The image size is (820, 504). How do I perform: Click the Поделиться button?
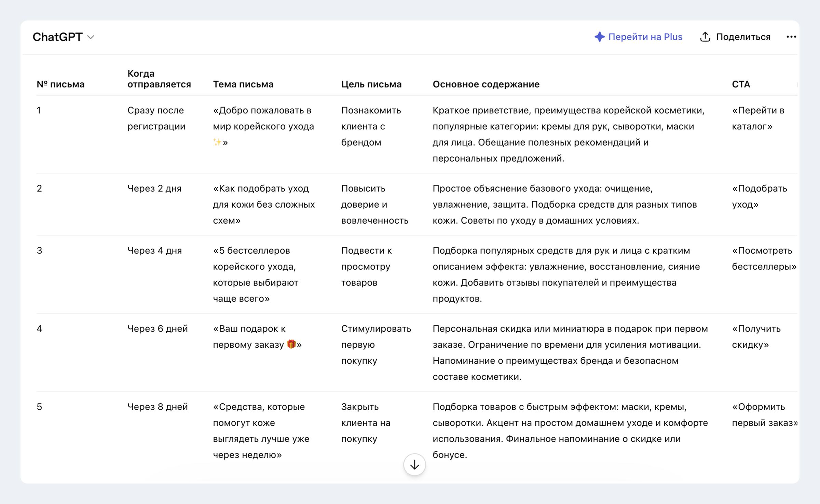pyautogui.click(x=735, y=37)
